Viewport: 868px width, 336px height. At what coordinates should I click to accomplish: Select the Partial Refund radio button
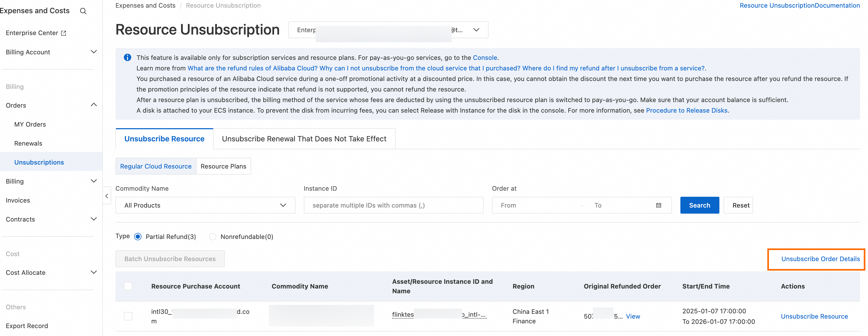tap(138, 237)
